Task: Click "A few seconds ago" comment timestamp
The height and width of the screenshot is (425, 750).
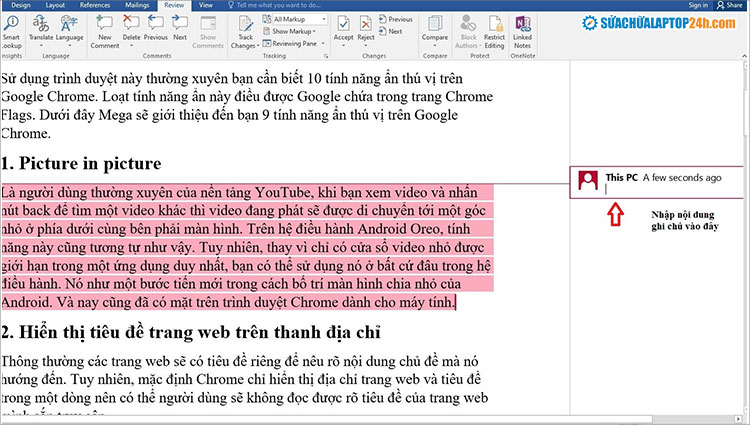Action: pos(682,178)
